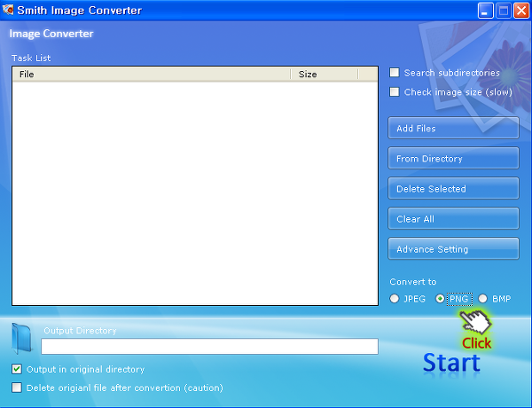
Task: Start the conversion with Start
Action: point(451,363)
